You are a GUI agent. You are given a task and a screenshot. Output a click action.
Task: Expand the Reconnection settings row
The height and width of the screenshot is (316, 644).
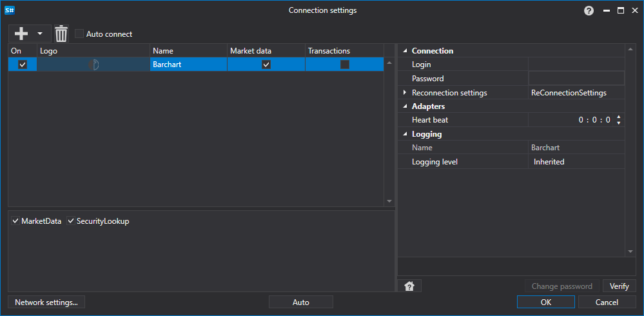click(x=405, y=92)
